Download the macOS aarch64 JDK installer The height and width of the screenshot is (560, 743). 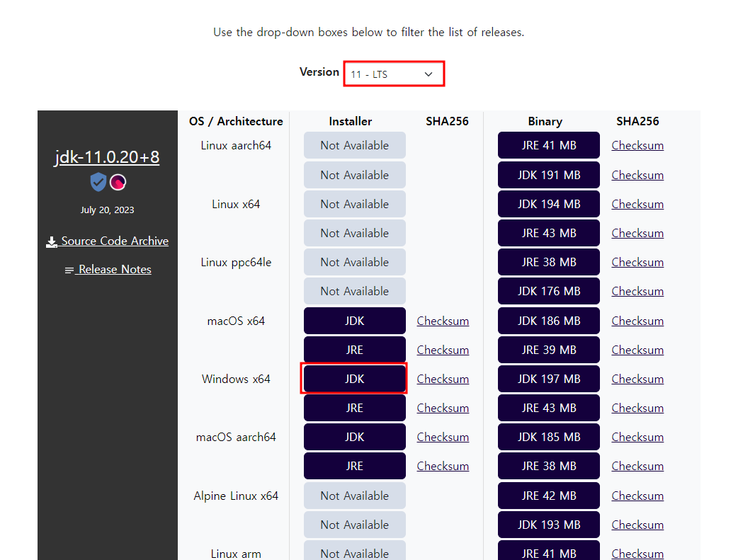coord(354,437)
